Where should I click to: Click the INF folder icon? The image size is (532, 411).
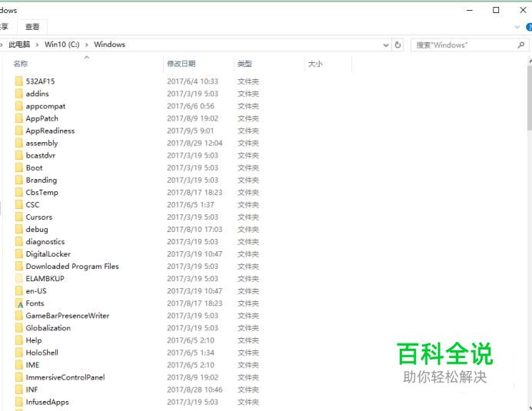click(19, 389)
